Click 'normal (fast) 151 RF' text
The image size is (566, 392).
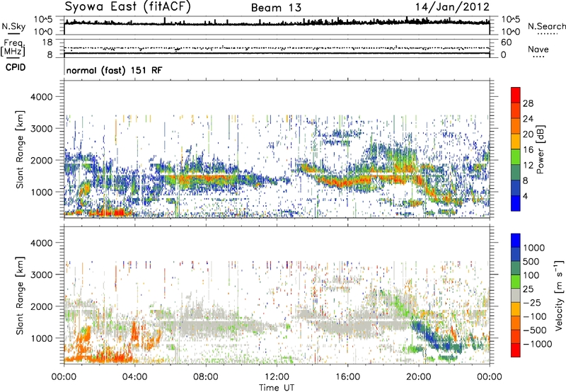(x=115, y=70)
